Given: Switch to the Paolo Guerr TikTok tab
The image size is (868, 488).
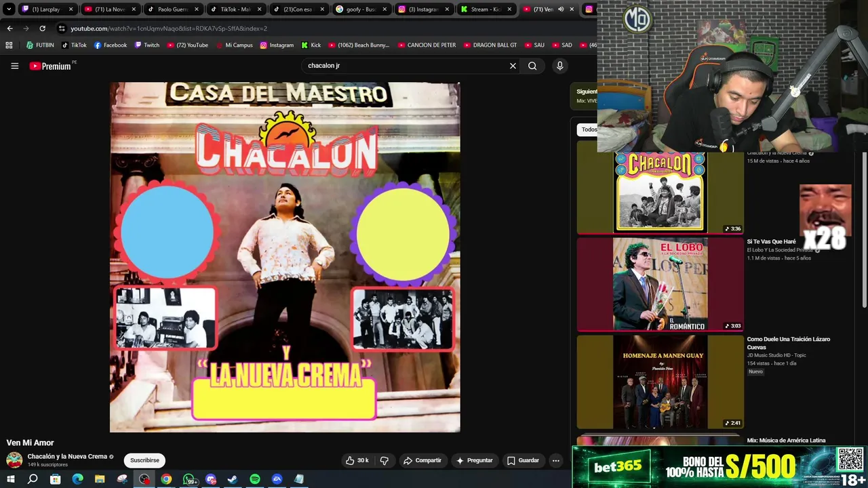Looking at the screenshot, I should point(172,9).
